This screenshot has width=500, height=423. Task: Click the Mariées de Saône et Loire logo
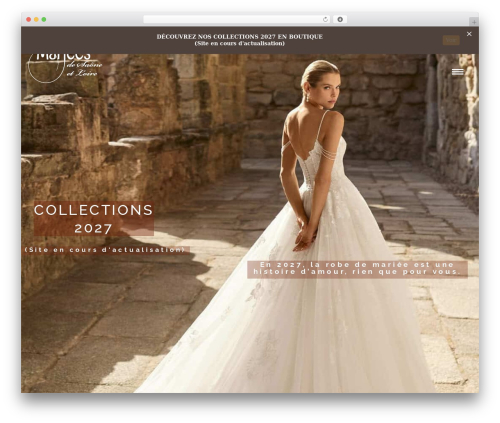65,68
